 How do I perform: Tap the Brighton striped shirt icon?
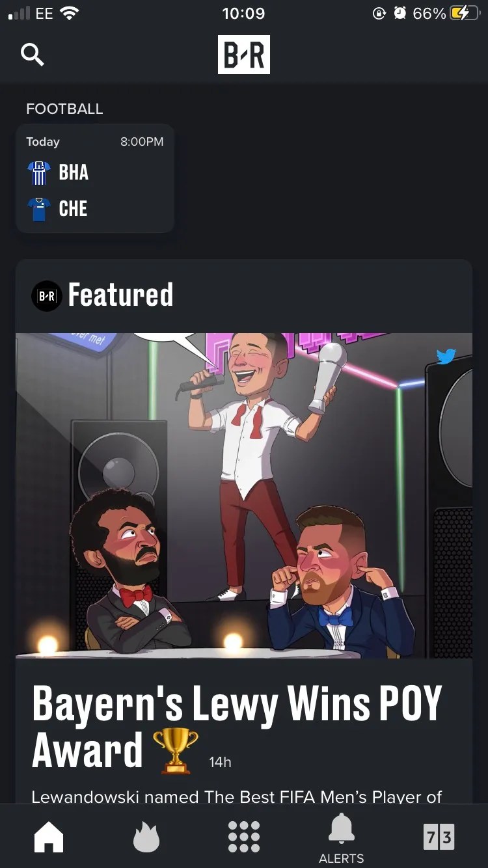(39, 172)
